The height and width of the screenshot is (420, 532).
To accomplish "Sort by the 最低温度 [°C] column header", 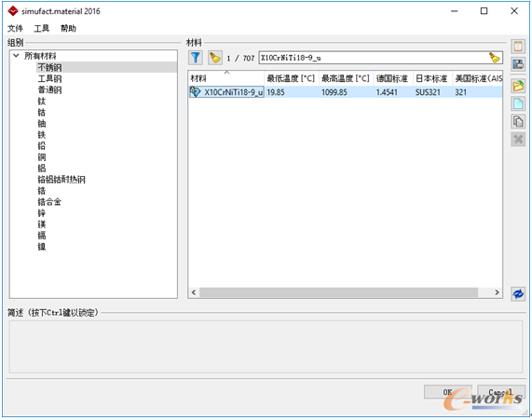I will click(x=292, y=79).
